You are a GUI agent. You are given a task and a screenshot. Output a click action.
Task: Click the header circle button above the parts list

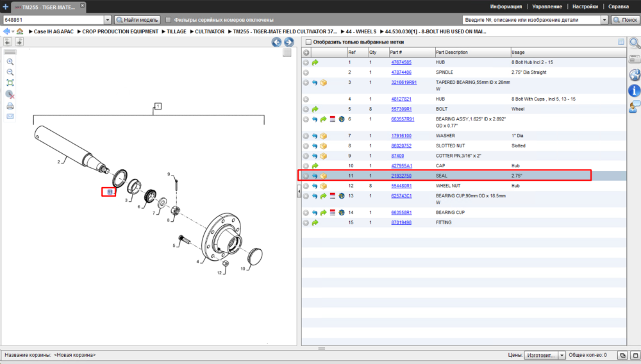(306, 53)
